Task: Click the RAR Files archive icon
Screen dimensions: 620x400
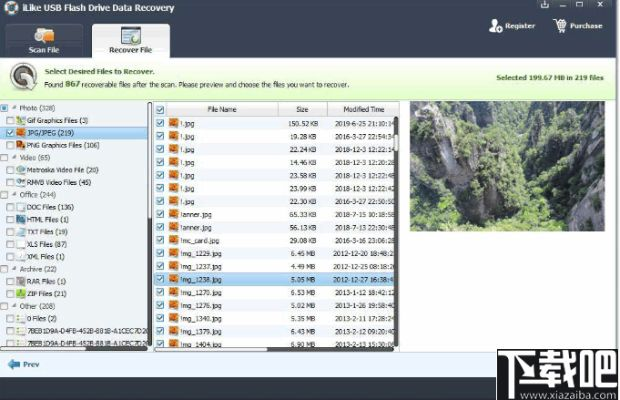Action: 22,281
